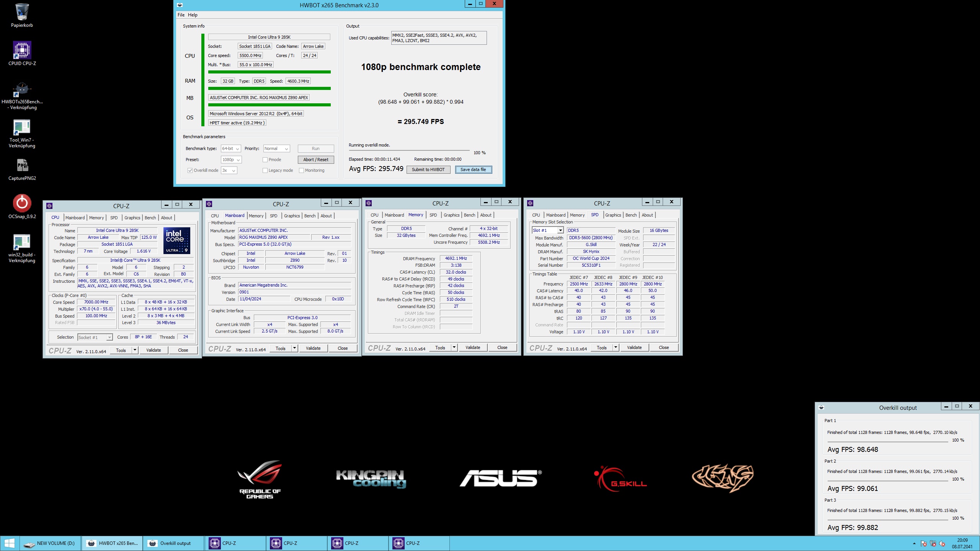Click title icon of CPU-Z Memory window

click(x=369, y=203)
